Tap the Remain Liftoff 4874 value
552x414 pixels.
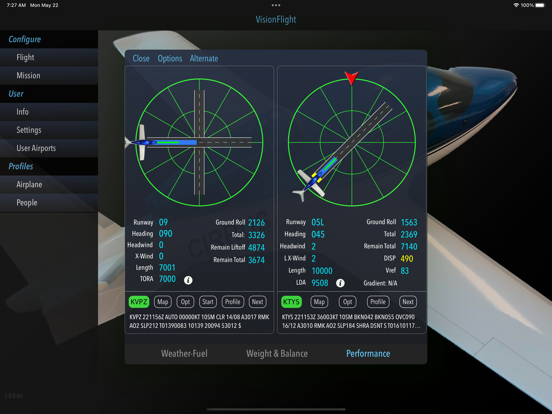[256, 247]
